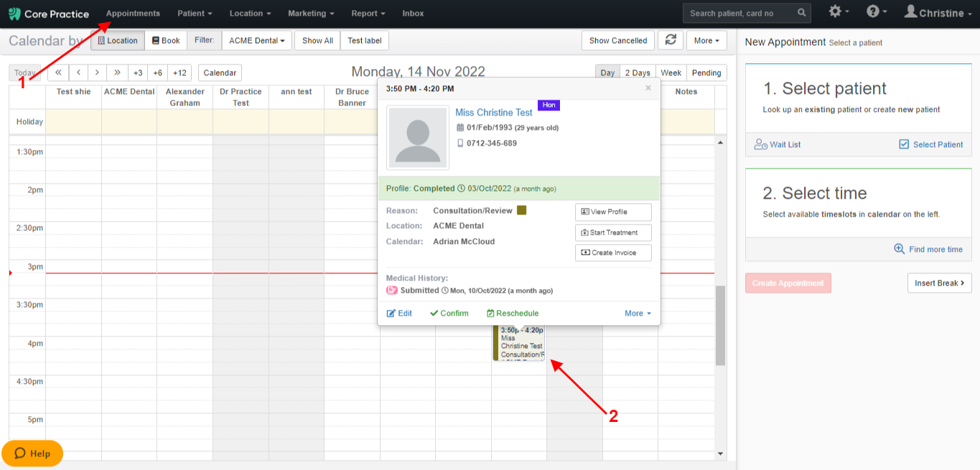Viewport: 980px width, 470px height.
Task: Expand the popup More menu
Action: click(x=638, y=313)
